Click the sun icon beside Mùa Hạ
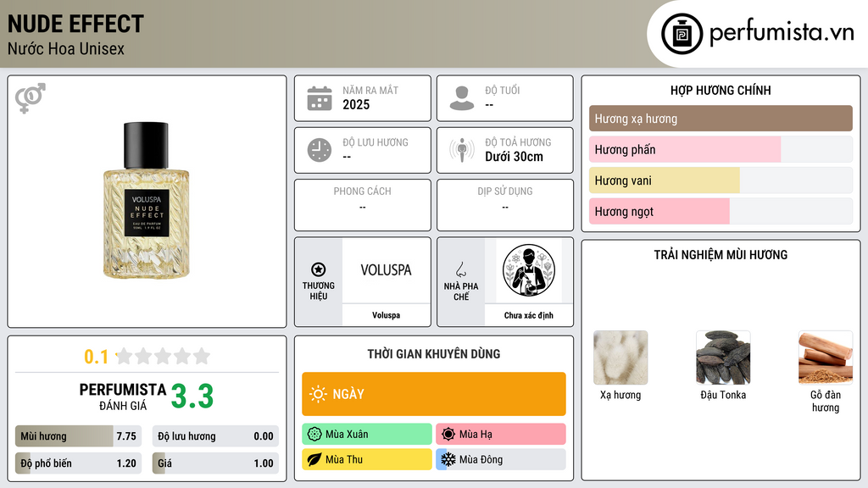Screen dimensions: 868x488 448,435
